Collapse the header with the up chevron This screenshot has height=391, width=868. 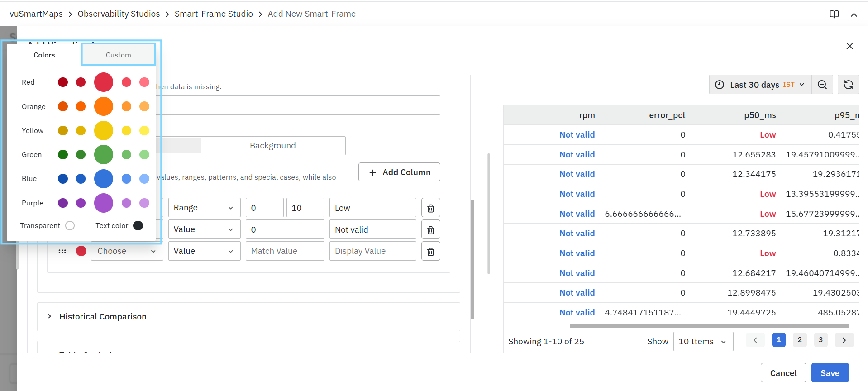(854, 14)
